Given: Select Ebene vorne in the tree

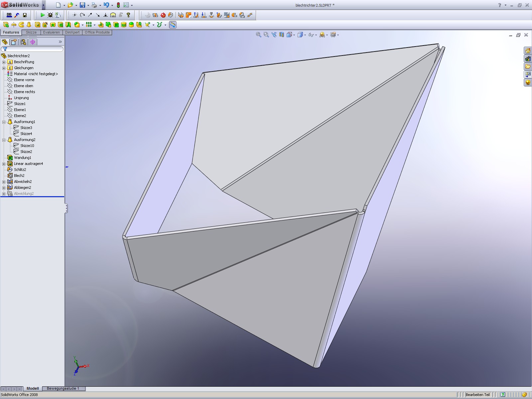Looking at the screenshot, I should [x=24, y=80].
